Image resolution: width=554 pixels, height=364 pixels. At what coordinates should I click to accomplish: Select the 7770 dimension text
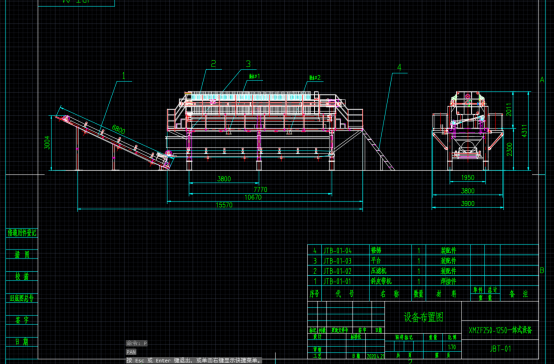tap(260, 190)
